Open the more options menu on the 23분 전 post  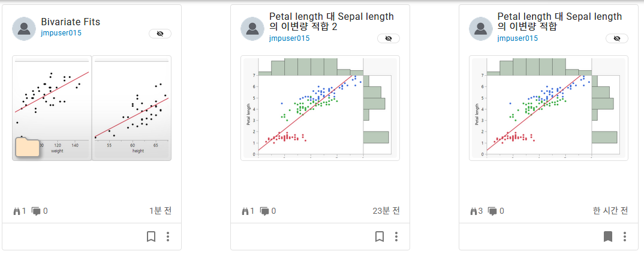(396, 237)
